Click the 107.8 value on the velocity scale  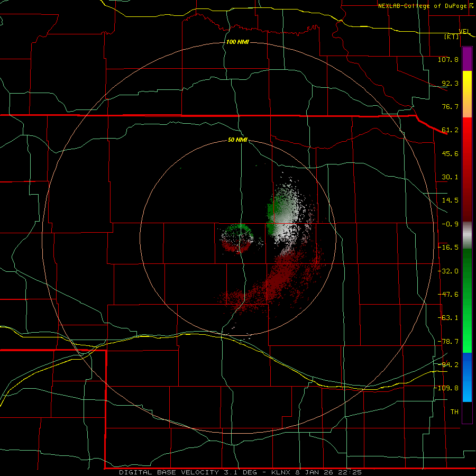(448, 59)
